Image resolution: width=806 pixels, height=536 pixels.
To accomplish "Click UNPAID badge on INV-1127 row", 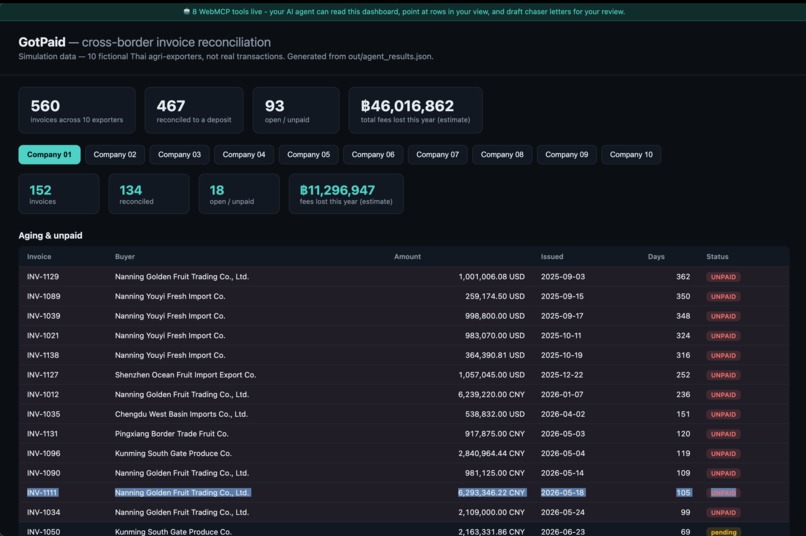I will (723, 375).
